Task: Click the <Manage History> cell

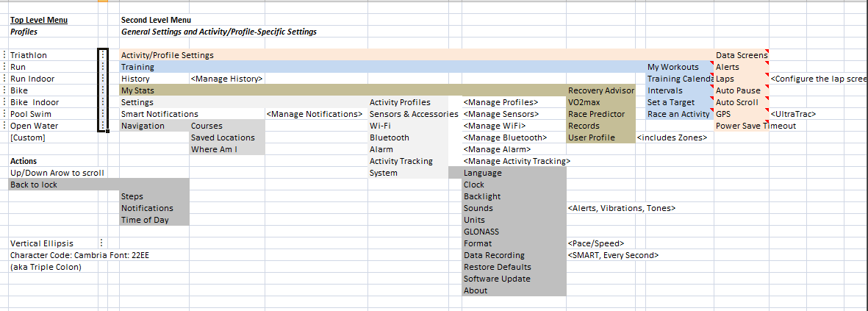Action: click(x=226, y=79)
